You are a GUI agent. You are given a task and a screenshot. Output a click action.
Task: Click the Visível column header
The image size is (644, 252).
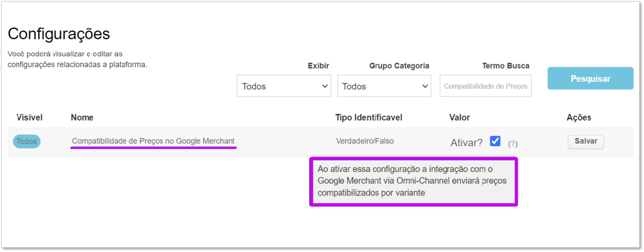point(30,117)
